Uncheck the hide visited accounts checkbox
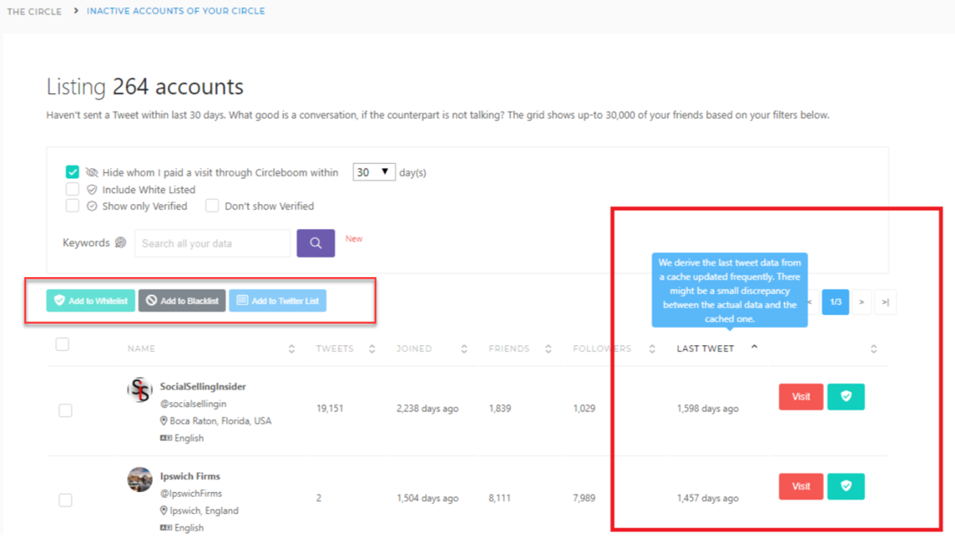 [x=72, y=171]
